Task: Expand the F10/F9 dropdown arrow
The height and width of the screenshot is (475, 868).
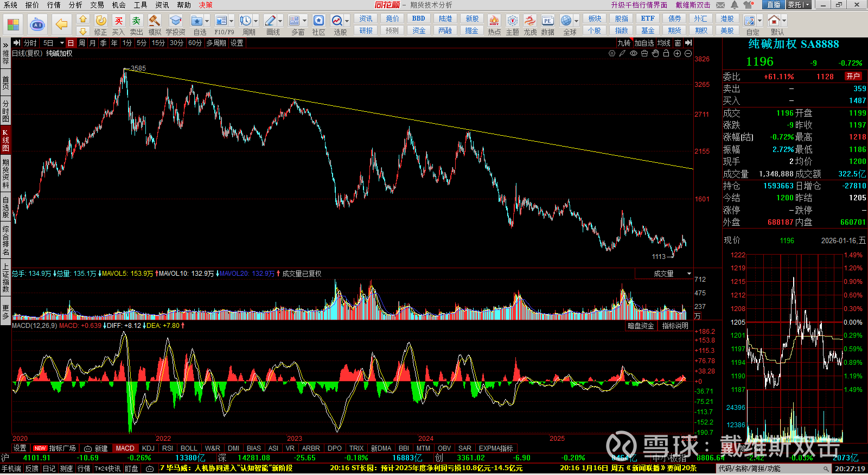Action: 231,21
